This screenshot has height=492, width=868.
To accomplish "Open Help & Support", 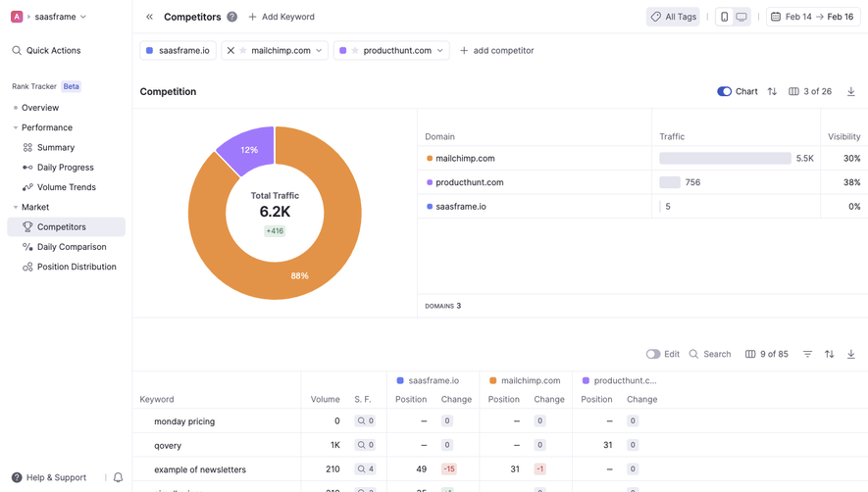I will pyautogui.click(x=49, y=477).
